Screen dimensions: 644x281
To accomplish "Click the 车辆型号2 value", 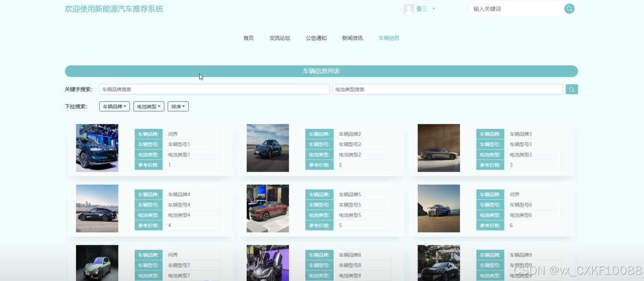I will pyautogui.click(x=350, y=145).
